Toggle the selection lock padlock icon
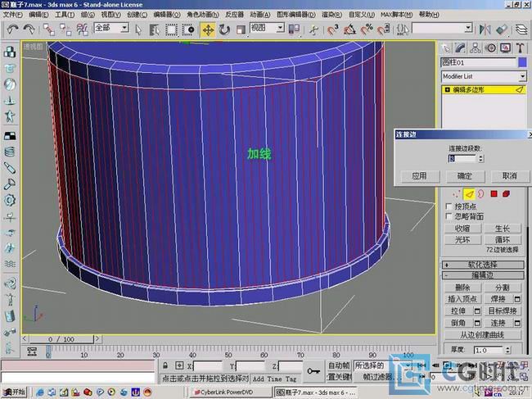This screenshot has width=532, height=399. (165, 365)
